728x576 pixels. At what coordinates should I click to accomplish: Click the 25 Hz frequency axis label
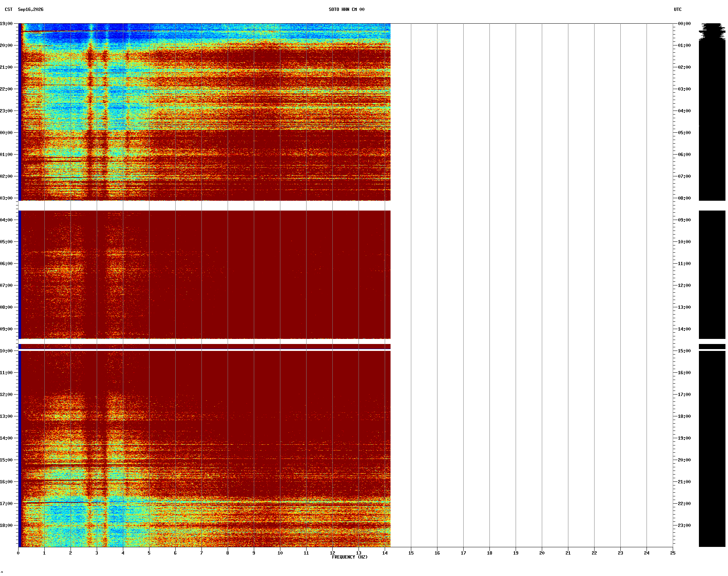tap(673, 553)
